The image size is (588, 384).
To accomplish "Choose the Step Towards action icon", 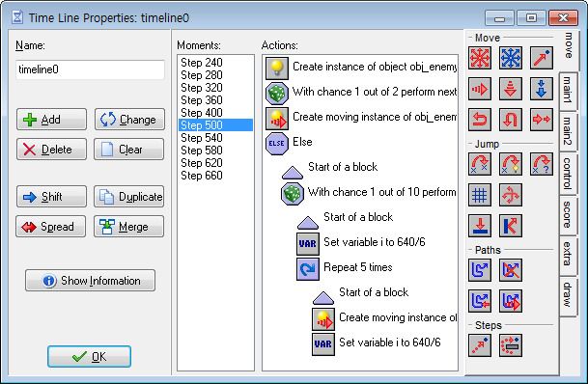I will [480, 345].
